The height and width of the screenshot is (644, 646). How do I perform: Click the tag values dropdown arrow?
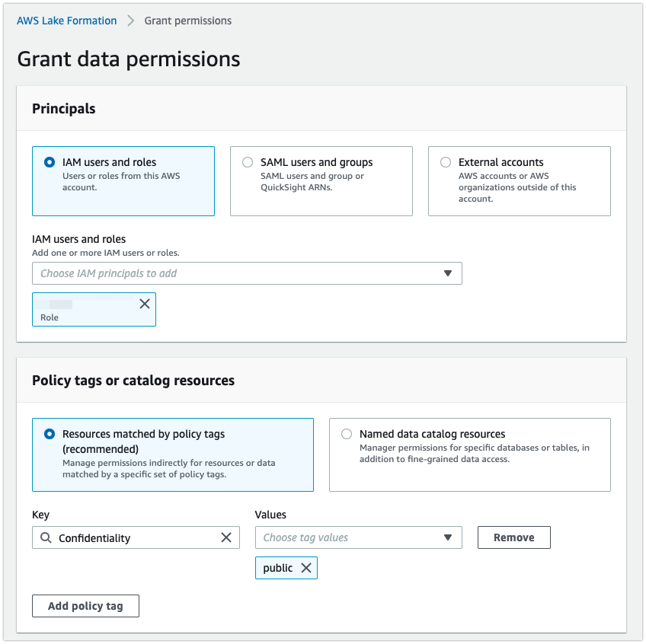click(449, 537)
